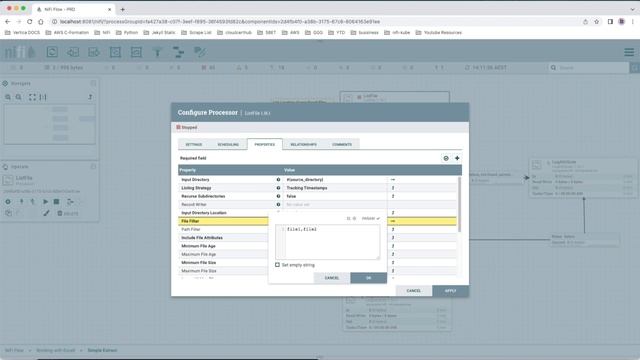Add an Input Port from the toolbar
This screenshot has height=360, width=640.
(73, 52)
